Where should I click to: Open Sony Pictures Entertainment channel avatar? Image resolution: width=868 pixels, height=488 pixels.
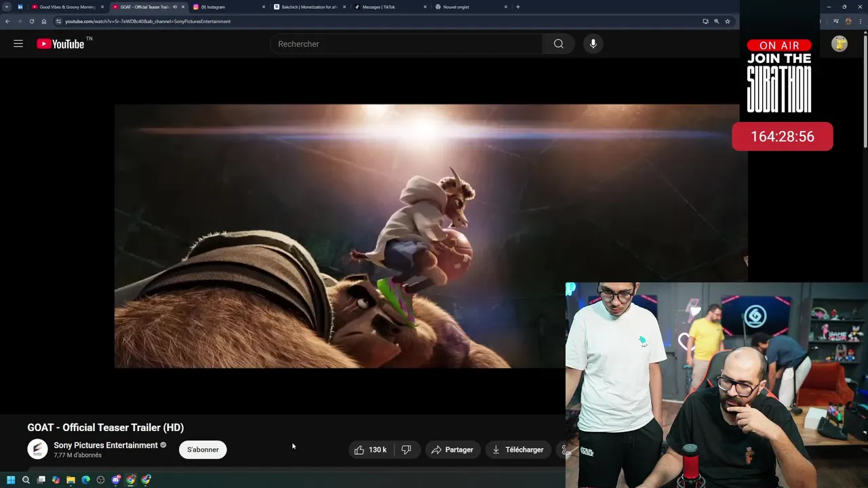[37, 449]
